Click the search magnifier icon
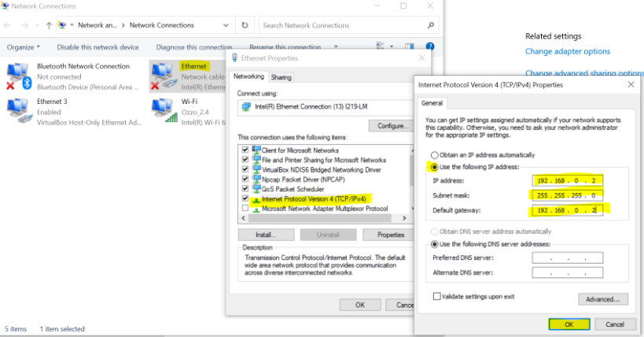The image size is (644, 337). point(430,25)
